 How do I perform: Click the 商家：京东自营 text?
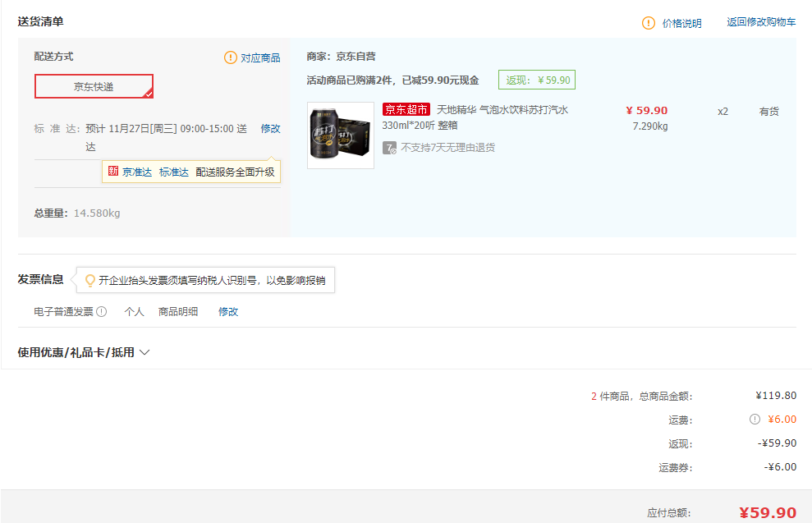pyautogui.click(x=341, y=57)
